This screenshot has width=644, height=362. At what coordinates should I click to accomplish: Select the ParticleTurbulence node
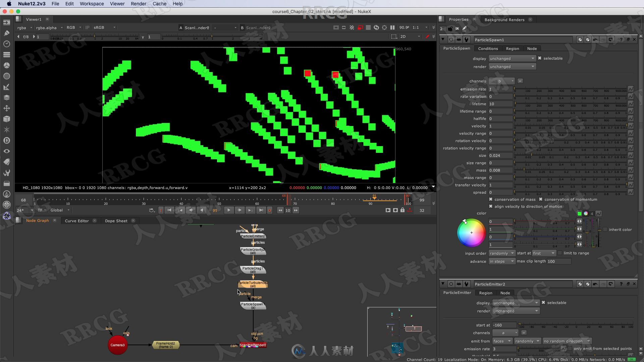coord(253,284)
